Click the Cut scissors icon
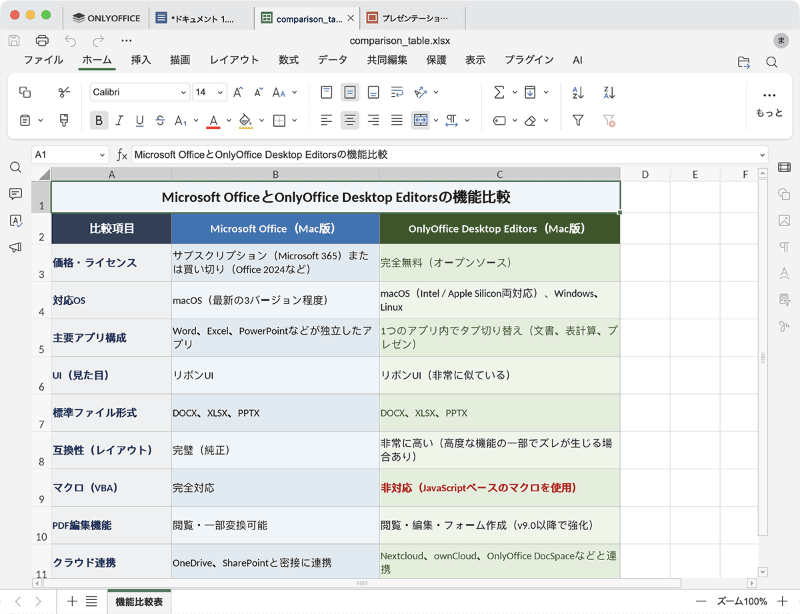 pyautogui.click(x=64, y=92)
